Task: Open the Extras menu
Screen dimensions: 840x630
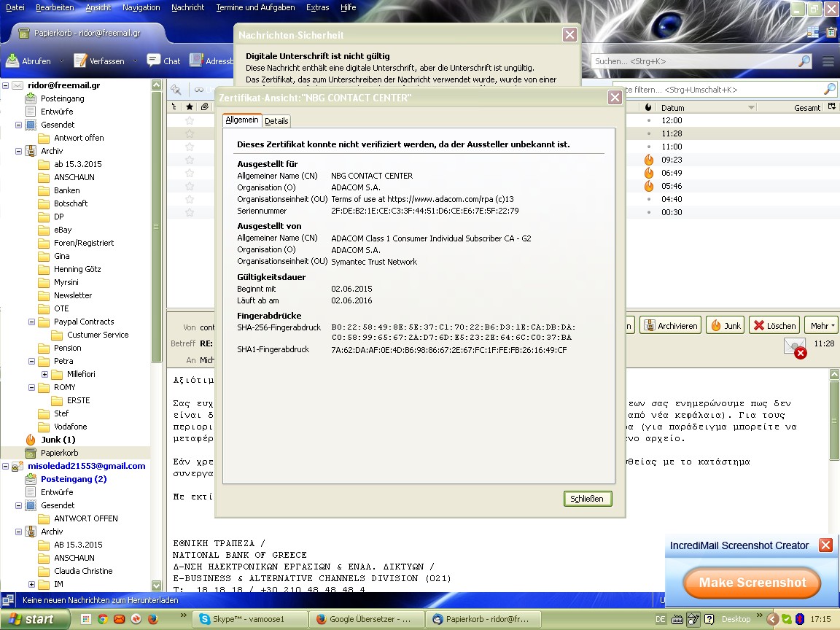Action: pos(317,7)
